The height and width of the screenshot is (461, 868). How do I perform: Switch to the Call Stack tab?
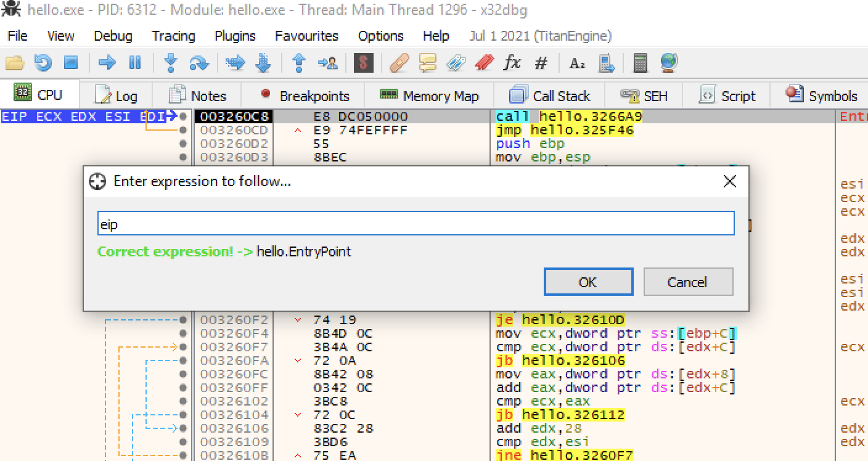tap(549, 96)
